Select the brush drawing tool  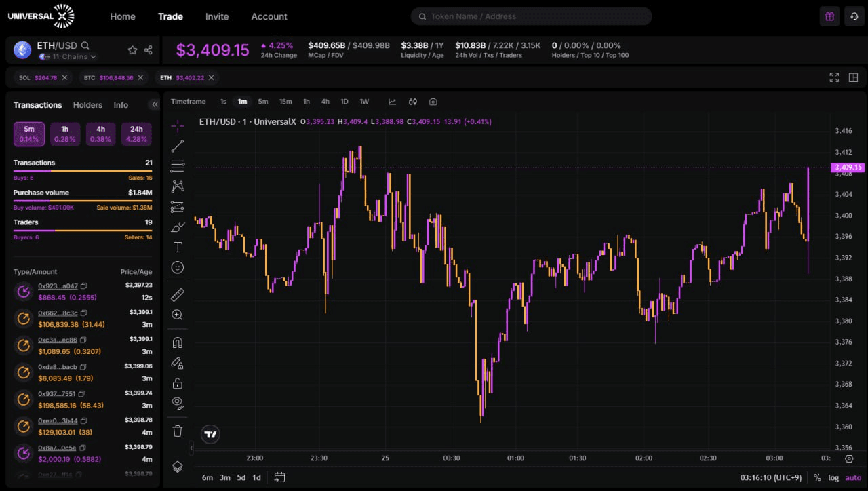pyautogui.click(x=177, y=227)
